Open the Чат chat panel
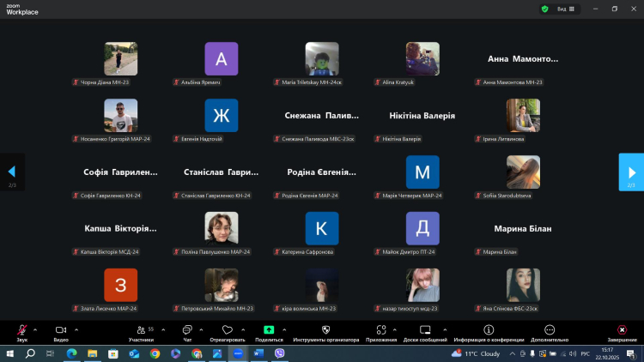This screenshot has height=362, width=644. pyautogui.click(x=186, y=330)
